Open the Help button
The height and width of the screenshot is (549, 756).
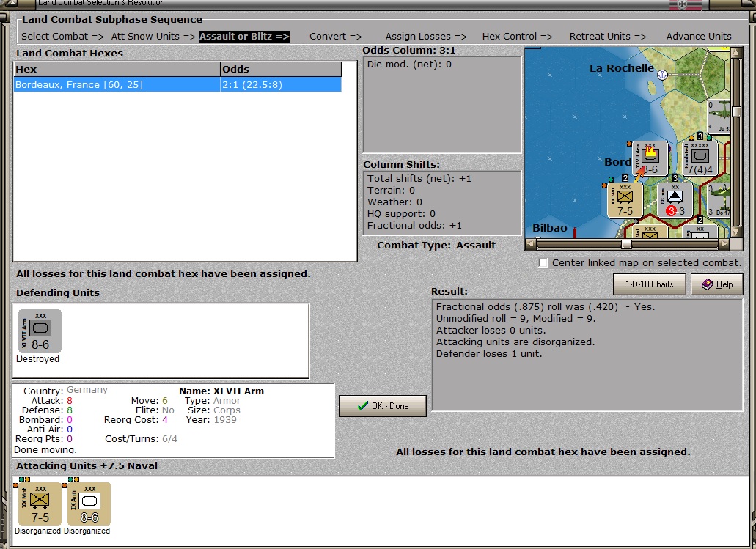[717, 284]
